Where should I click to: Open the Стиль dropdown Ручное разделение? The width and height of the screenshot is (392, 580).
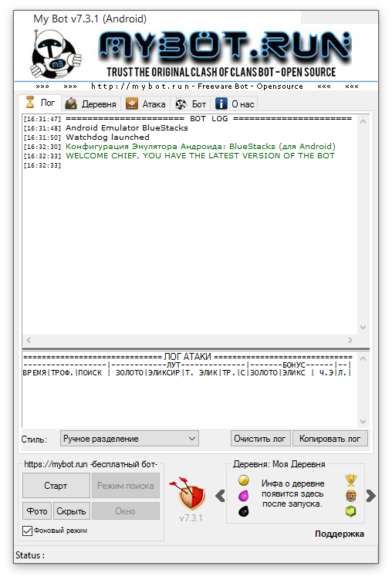click(x=130, y=439)
